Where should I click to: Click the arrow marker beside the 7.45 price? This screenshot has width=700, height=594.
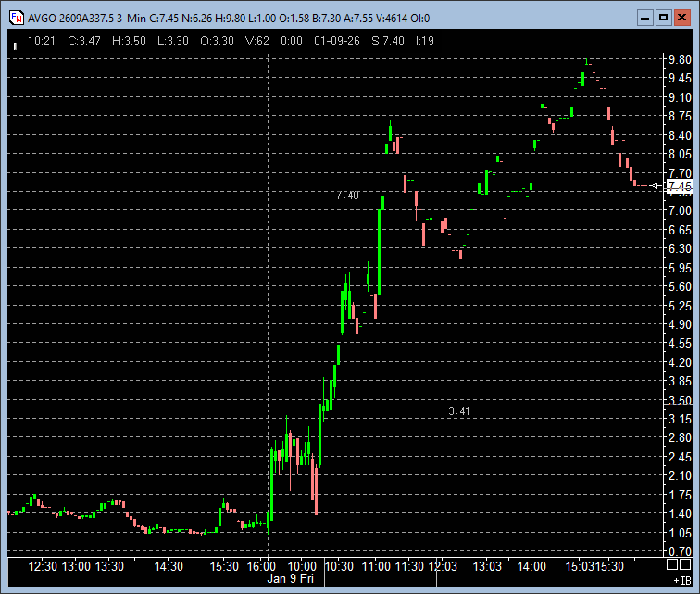click(656, 186)
